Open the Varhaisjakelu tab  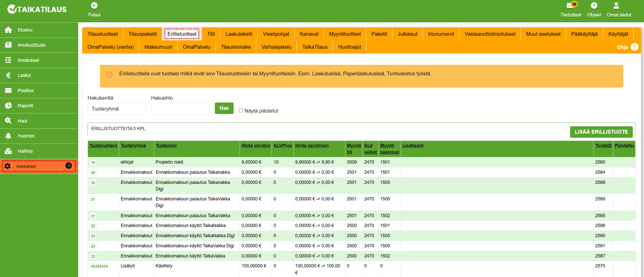[277, 47]
